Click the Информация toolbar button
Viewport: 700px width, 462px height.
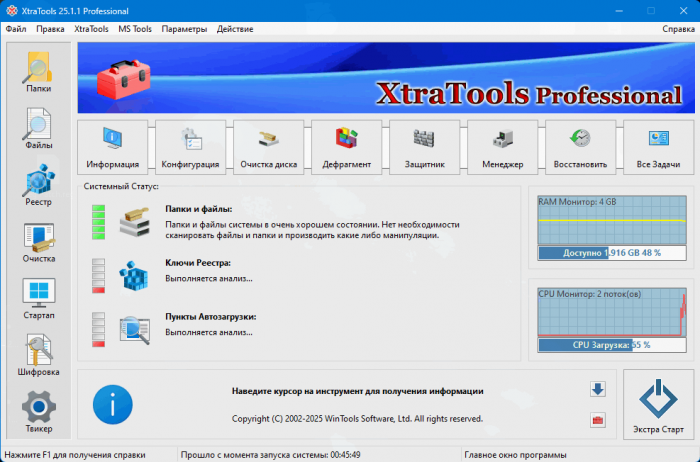click(112, 147)
